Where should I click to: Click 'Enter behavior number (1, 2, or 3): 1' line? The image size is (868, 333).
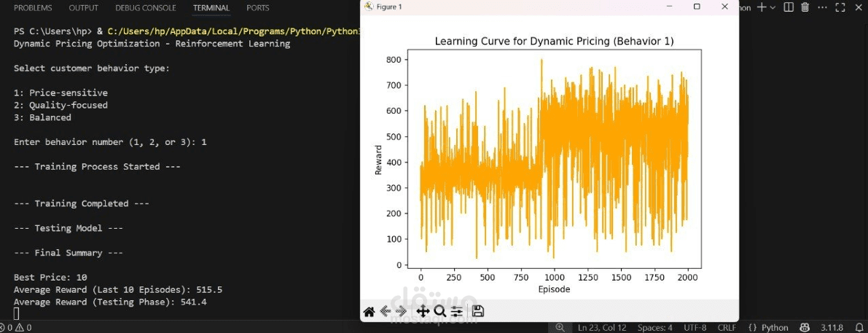point(110,141)
